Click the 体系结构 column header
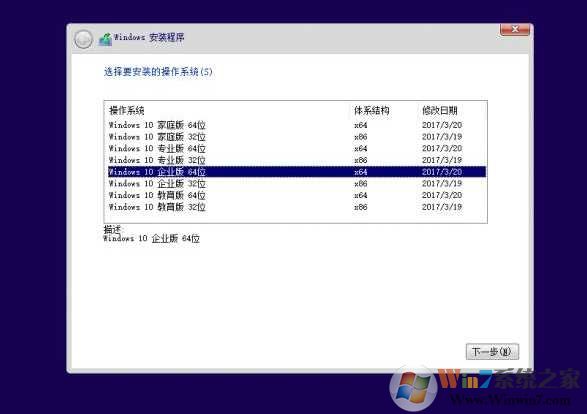This screenshot has width=587, height=414. click(371, 110)
